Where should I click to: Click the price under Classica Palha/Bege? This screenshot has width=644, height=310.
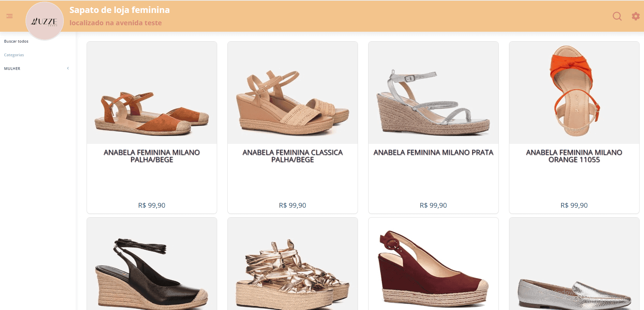[x=293, y=205]
